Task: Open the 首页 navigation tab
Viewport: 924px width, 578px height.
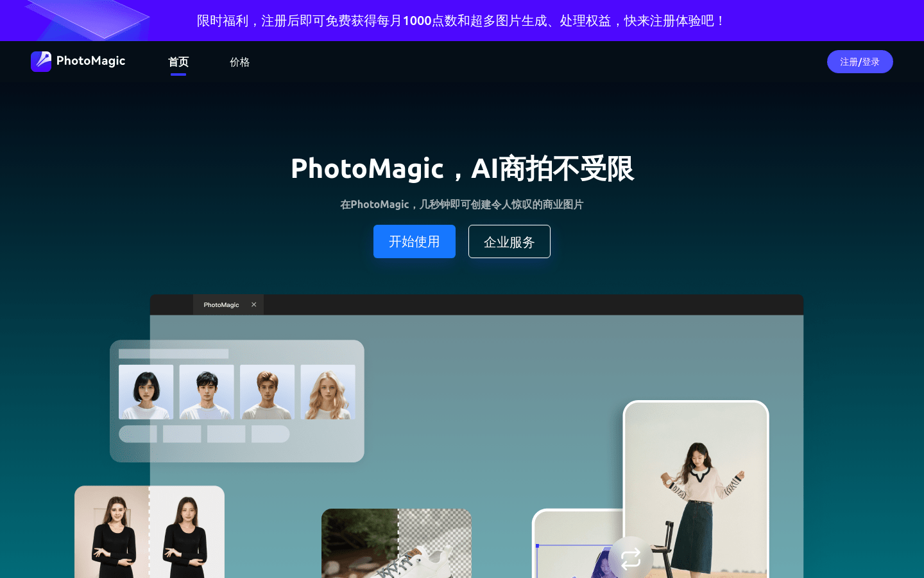Action: pyautogui.click(x=178, y=62)
